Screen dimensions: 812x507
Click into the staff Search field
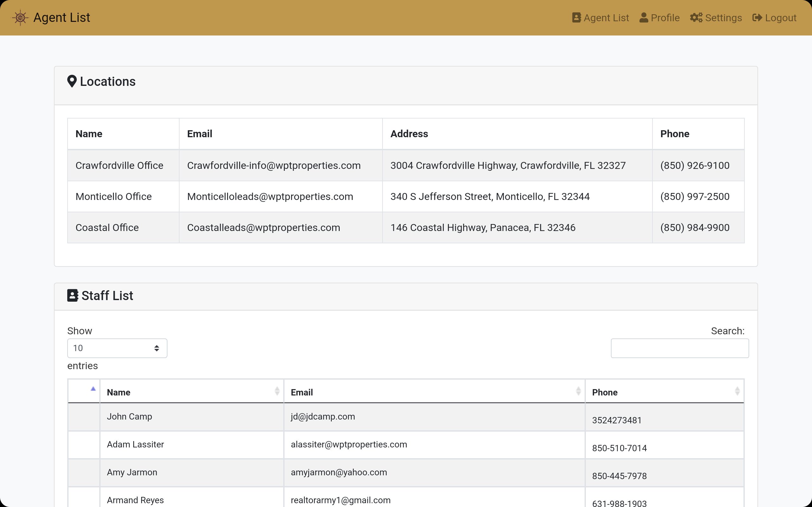[x=679, y=348]
